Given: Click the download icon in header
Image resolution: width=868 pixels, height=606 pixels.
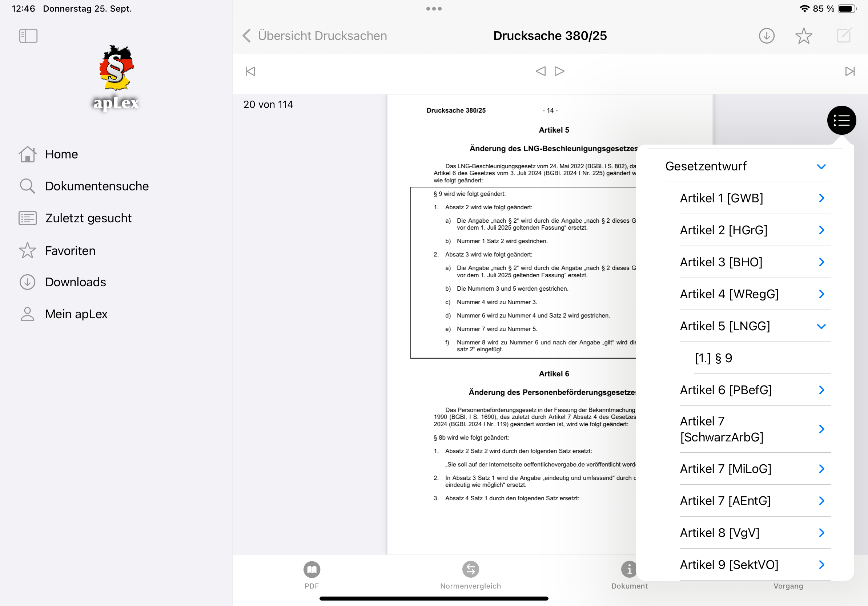Looking at the screenshot, I should [x=766, y=36].
